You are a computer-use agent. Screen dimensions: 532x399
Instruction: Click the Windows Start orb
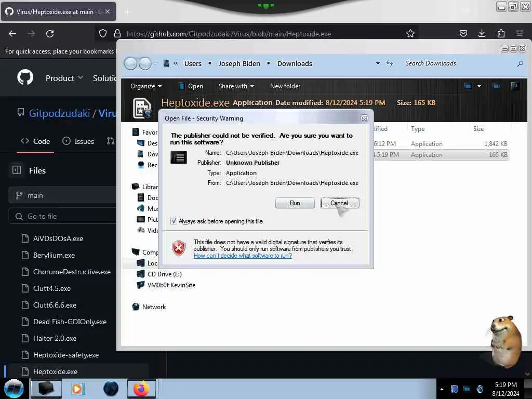coord(14,389)
